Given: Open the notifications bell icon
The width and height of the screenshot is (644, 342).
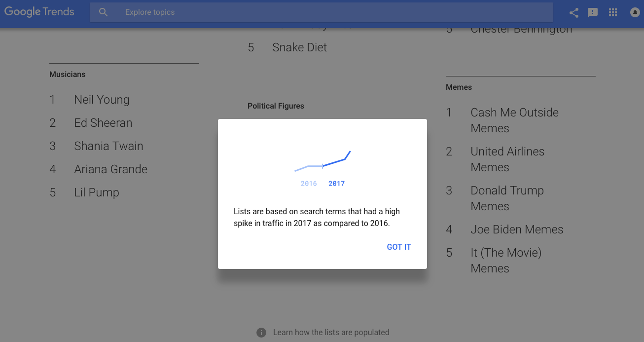Looking at the screenshot, I should click(635, 12).
